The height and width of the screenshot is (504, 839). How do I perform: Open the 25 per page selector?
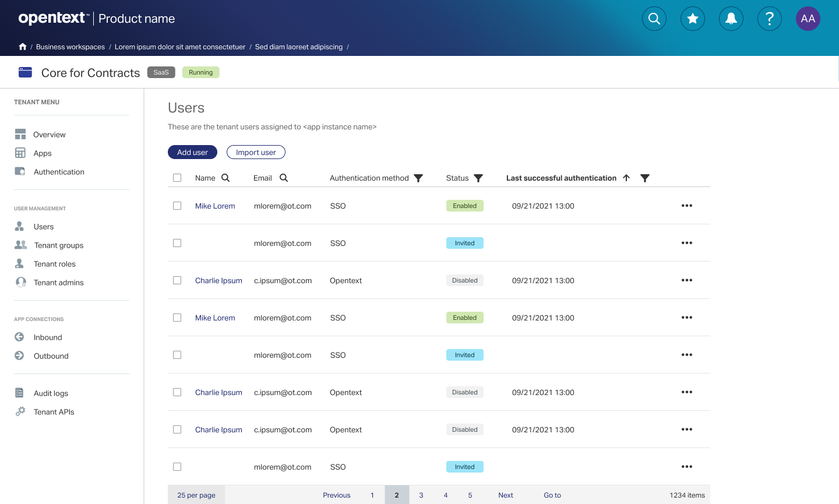196,495
